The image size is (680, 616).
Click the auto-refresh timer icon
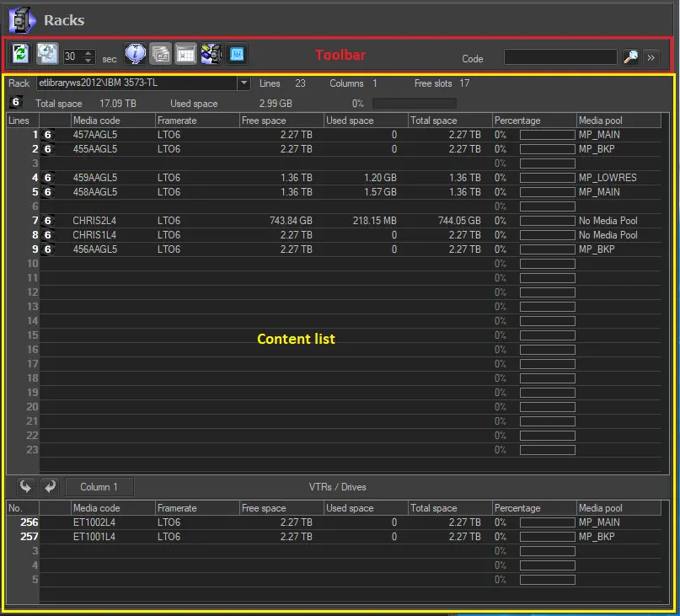47,55
